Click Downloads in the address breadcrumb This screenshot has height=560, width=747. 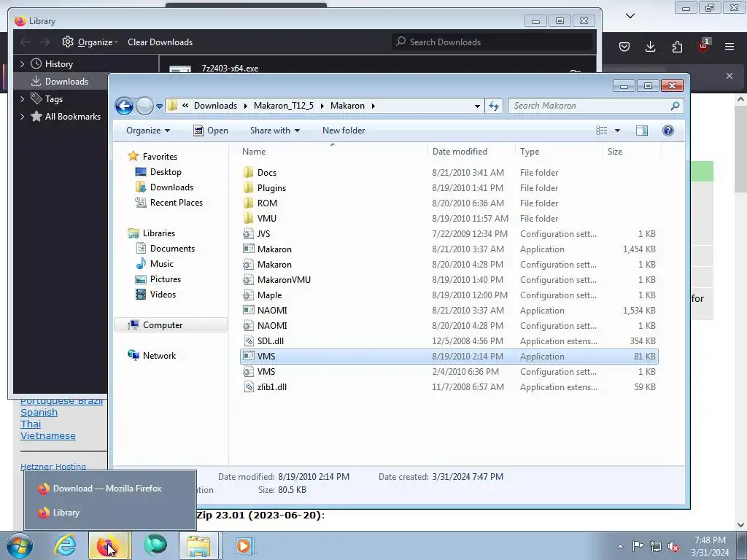click(x=215, y=106)
